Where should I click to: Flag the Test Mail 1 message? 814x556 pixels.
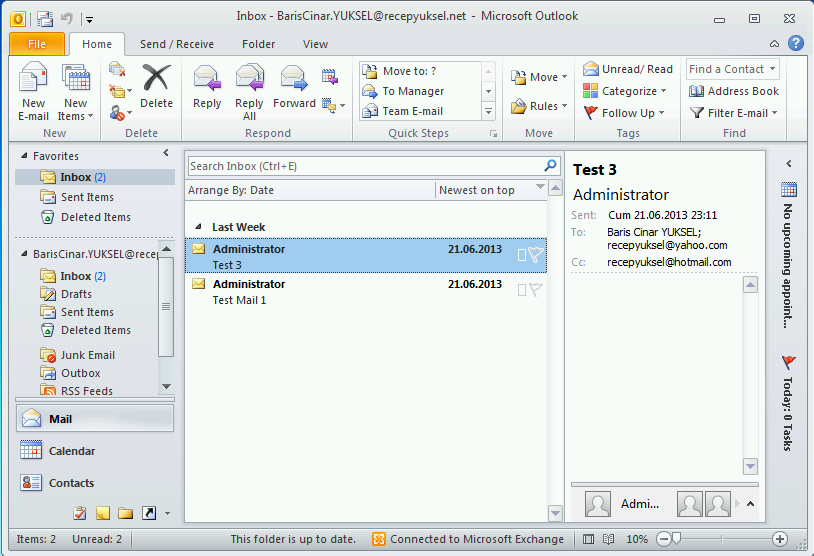[x=535, y=290]
